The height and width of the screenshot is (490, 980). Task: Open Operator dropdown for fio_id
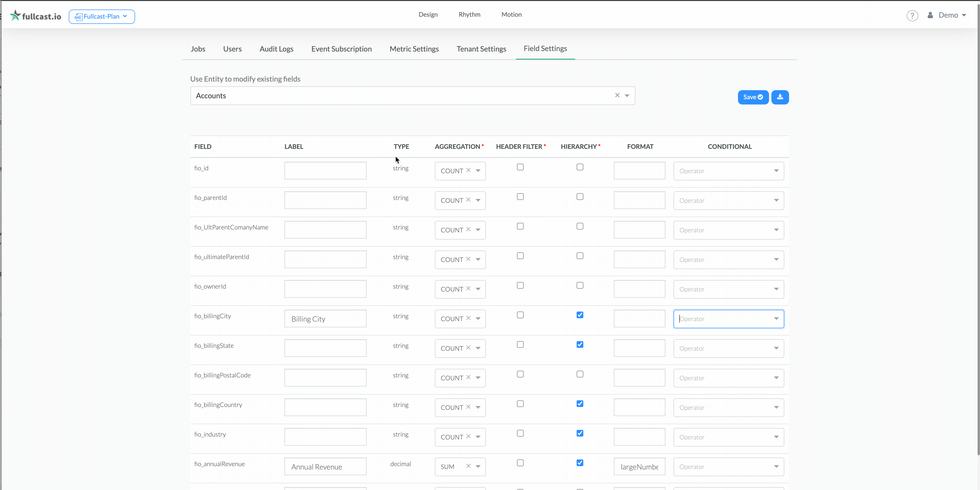coord(728,171)
